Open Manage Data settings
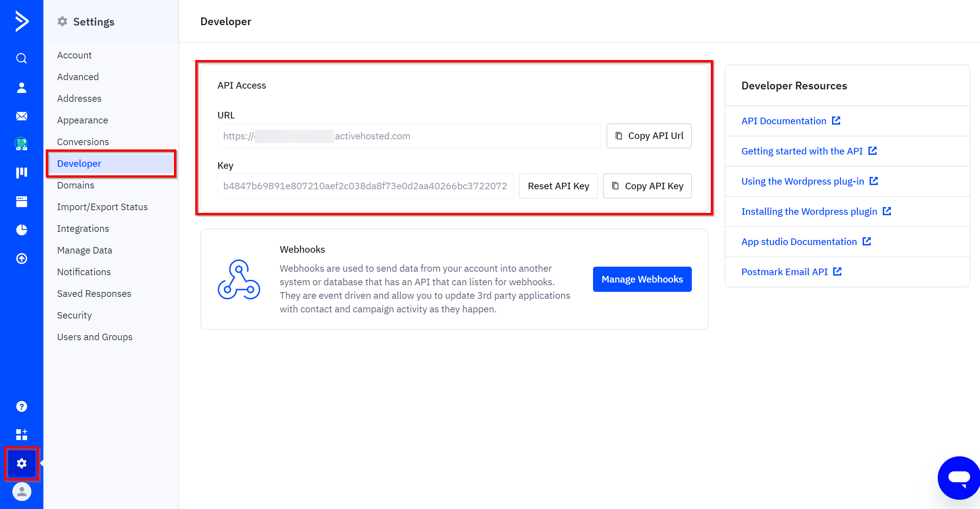Viewport: 980px width, 509px height. 84,250
